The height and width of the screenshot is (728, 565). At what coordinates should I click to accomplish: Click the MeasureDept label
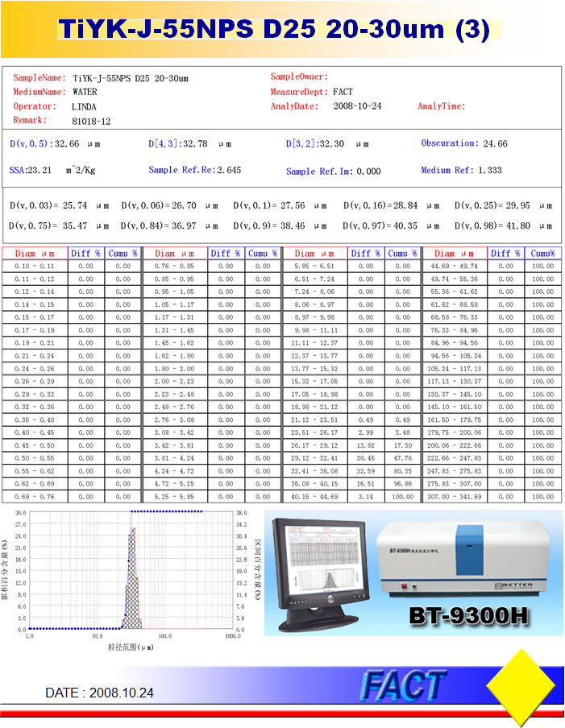click(299, 92)
